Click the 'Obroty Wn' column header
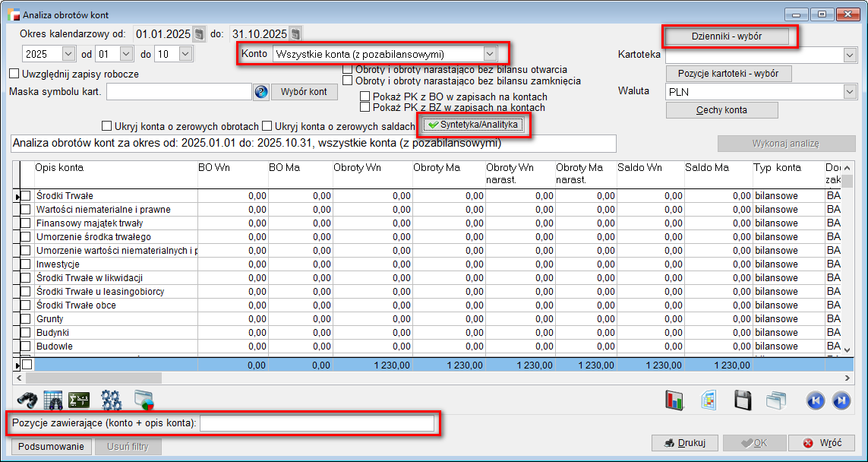Viewport: 868px width, 462px height. [x=358, y=167]
